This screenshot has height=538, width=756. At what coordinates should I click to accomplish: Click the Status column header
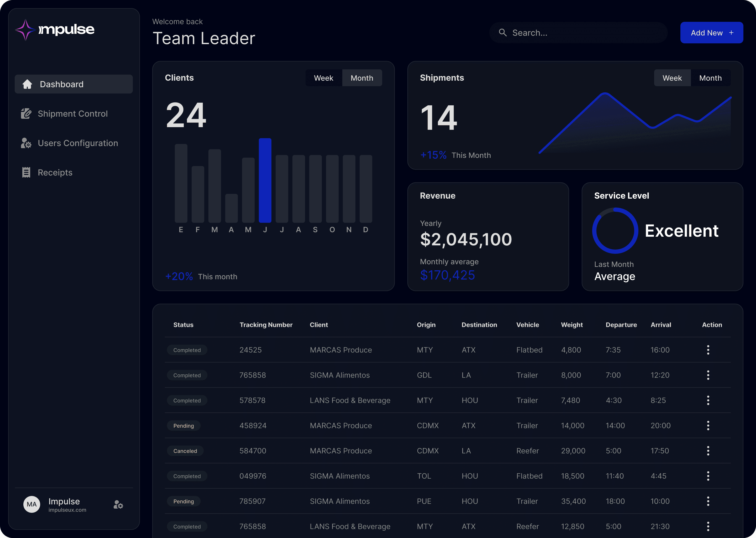pos(183,325)
